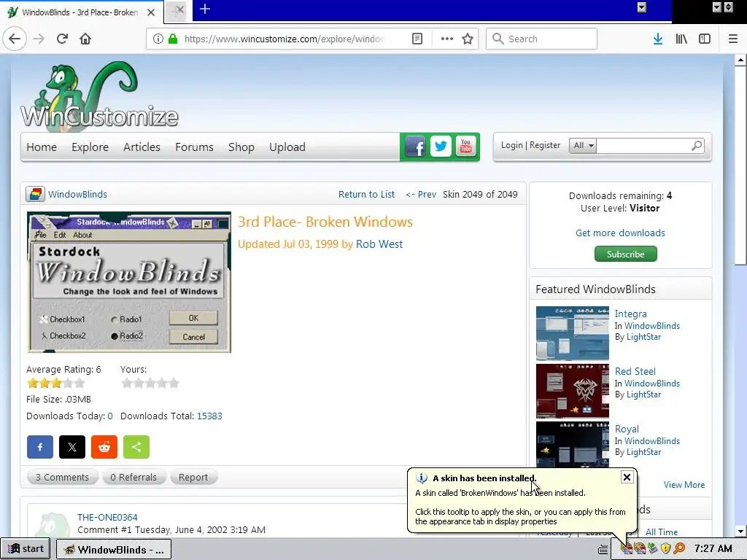Click the Register link
Viewport: 747px width, 560px height.
pos(544,145)
